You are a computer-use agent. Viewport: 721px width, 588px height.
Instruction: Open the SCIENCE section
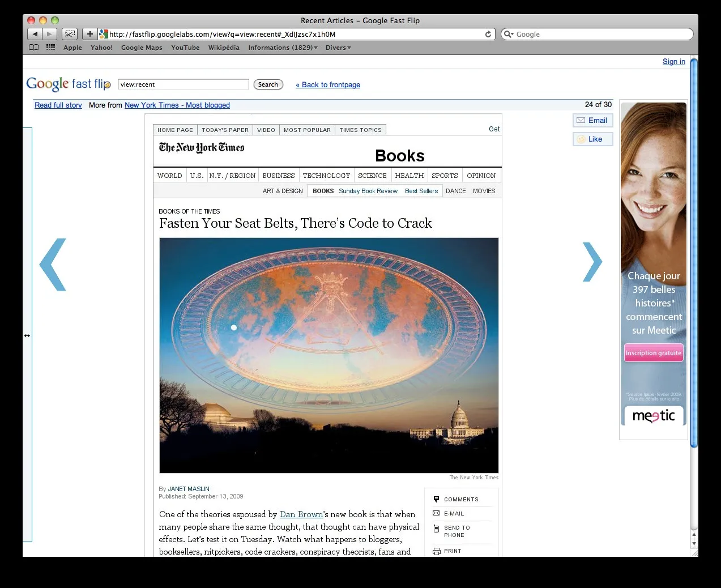point(372,176)
